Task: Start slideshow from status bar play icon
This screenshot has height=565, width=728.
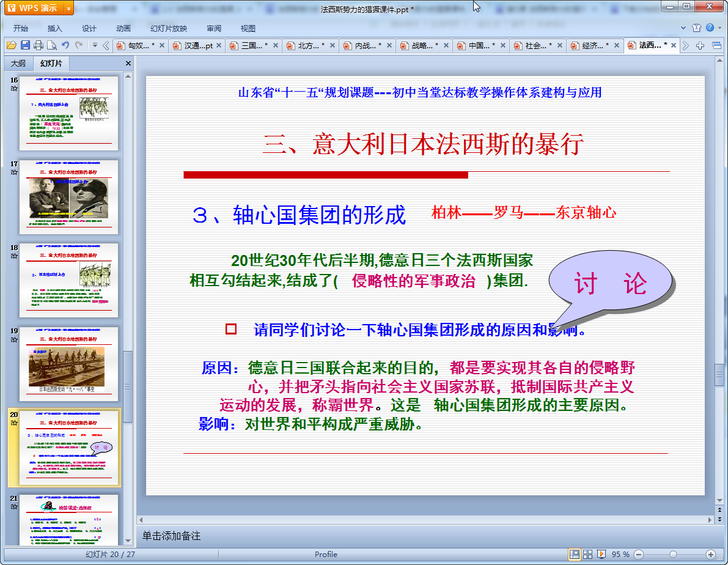Action: coord(601,555)
